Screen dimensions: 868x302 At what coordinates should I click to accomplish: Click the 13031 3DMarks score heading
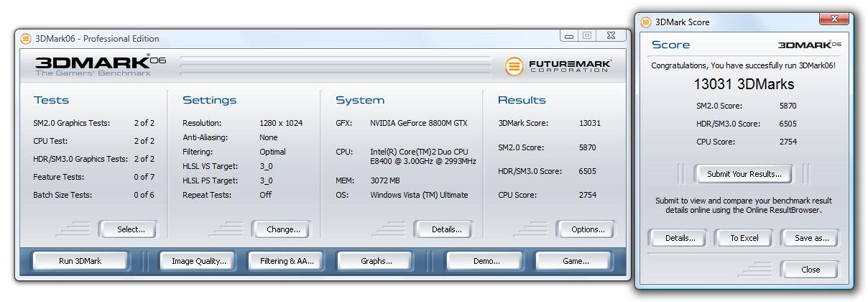[744, 84]
